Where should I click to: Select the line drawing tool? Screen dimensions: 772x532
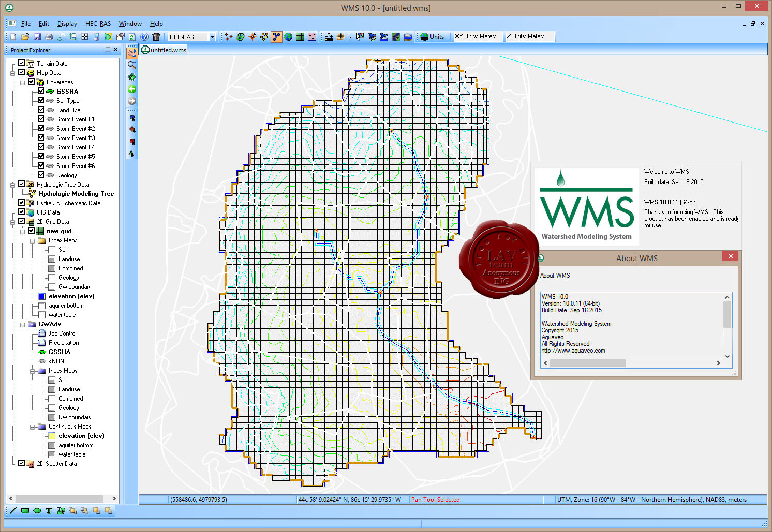(x=13, y=511)
